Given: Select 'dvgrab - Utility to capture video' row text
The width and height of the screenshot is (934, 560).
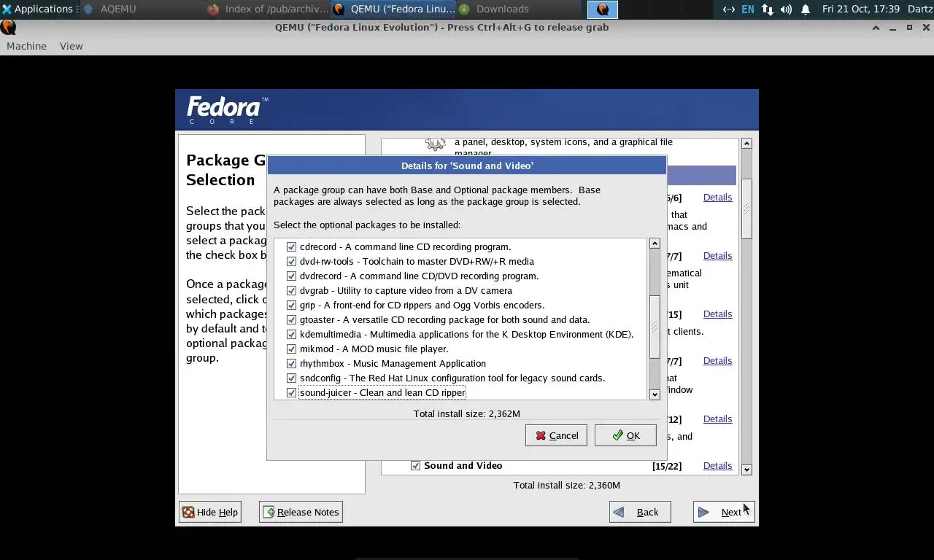Looking at the screenshot, I should (x=406, y=290).
